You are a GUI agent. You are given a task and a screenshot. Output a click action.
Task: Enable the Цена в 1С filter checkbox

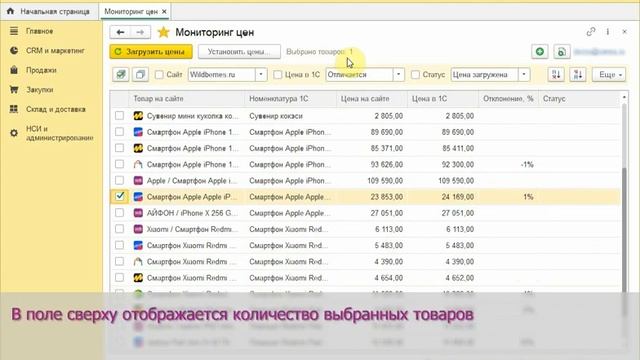(x=278, y=75)
